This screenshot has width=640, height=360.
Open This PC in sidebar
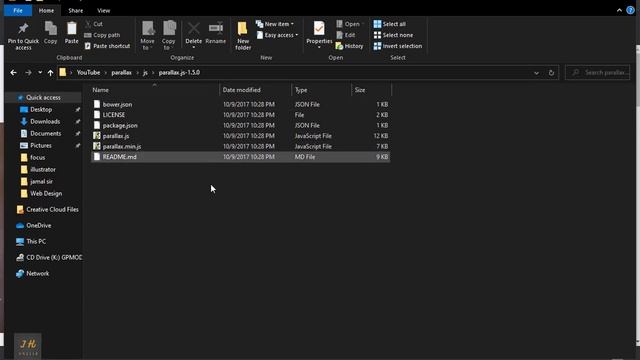(x=36, y=241)
